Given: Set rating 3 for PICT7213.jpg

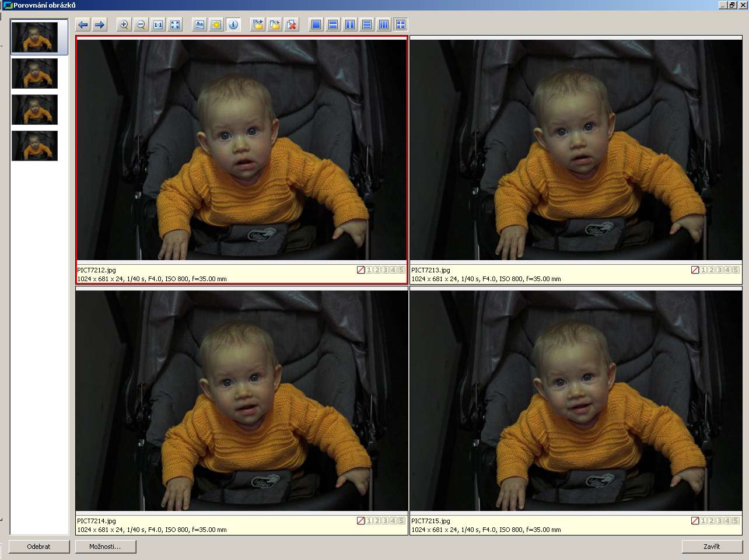Looking at the screenshot, I should coord(719,270).
